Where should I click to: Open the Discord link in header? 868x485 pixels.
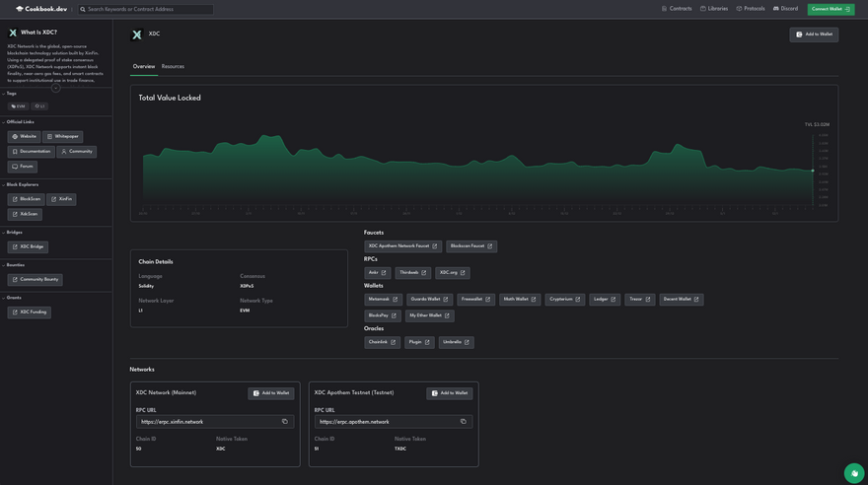pos(785,9)
